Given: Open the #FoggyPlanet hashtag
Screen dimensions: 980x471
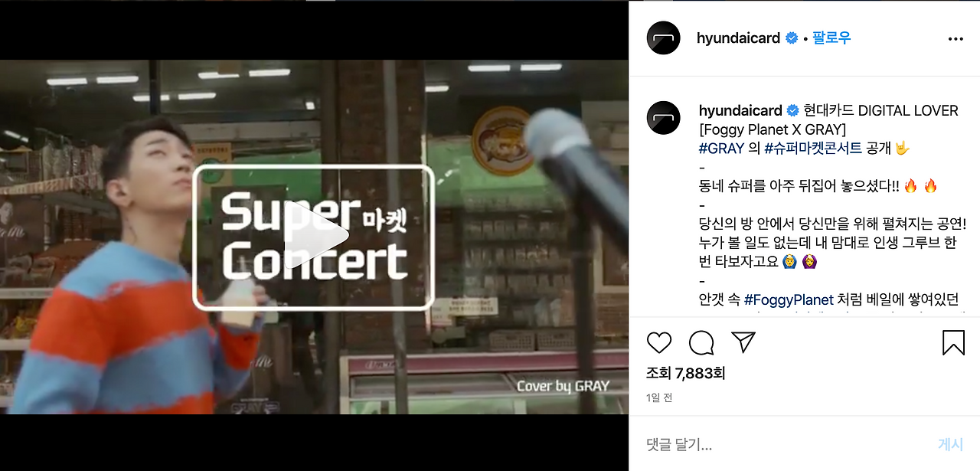Looking at the screenshot, I should (x=788, y=299).
